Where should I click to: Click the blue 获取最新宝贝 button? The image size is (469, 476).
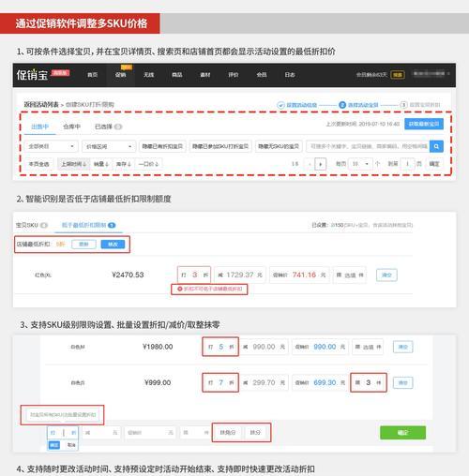[x=424, y=124]
